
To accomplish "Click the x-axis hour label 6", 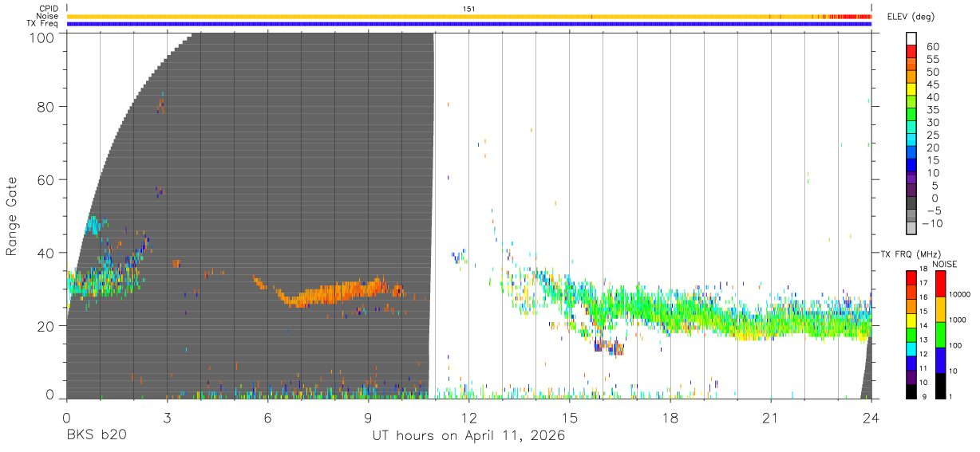I will (267, 416).
